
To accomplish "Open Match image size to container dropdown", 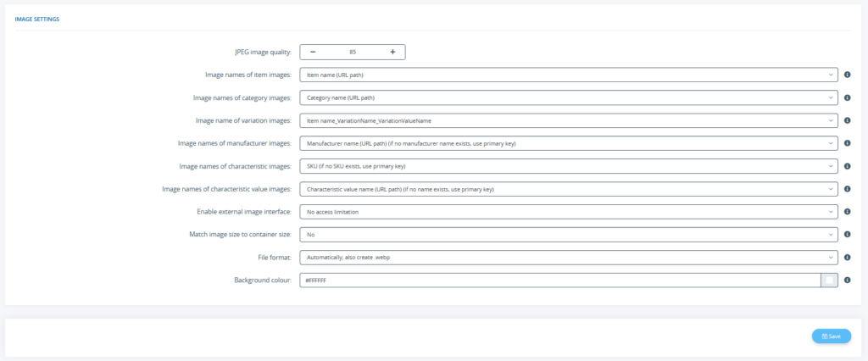I will point(569,234).
